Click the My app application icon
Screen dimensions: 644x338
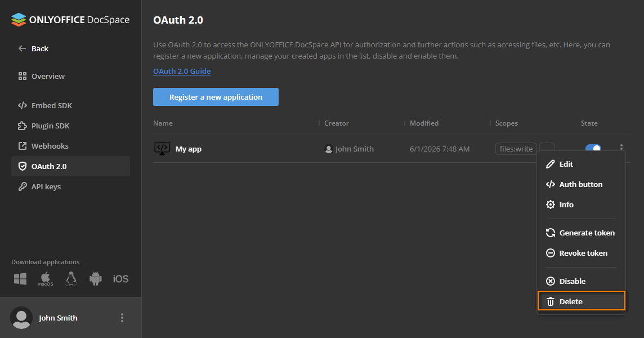162,149
